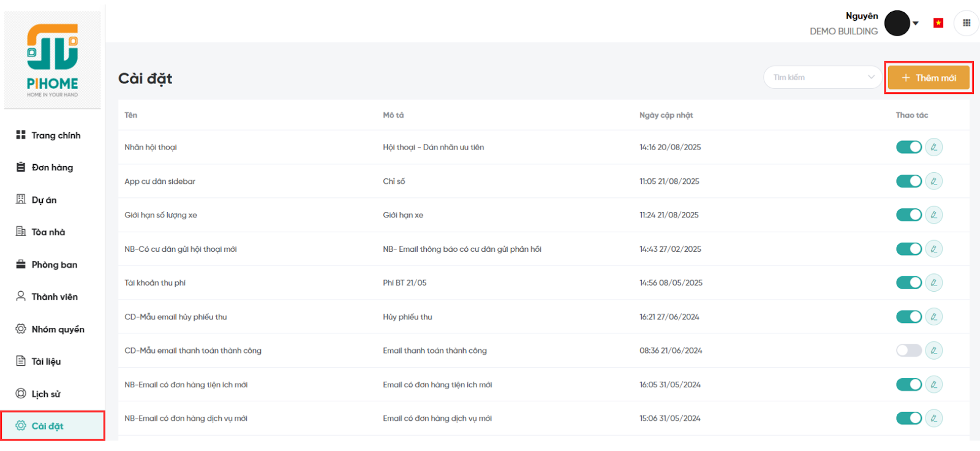This screenshot has height=451, width=980.
Task: Edit the 'Nhãn hội thoại' setting
Action: tap(933, 147)
